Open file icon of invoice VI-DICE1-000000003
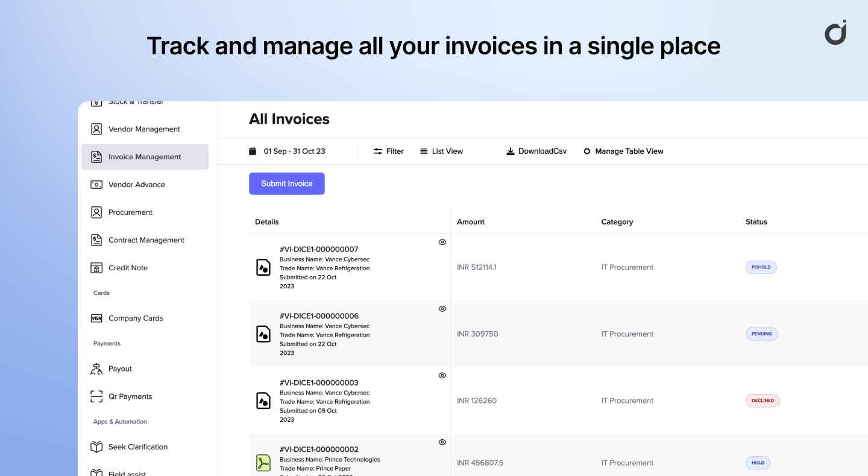This screenshot has width=868, height=476. pos(263,401)
